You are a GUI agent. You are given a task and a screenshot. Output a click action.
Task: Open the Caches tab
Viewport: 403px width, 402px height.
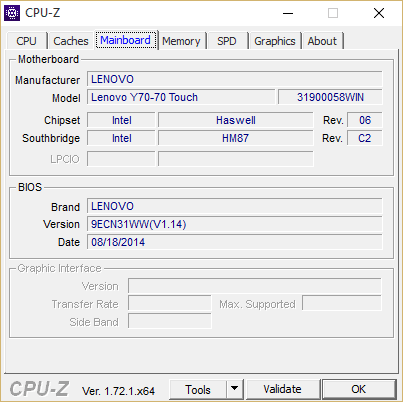[71, 41]
